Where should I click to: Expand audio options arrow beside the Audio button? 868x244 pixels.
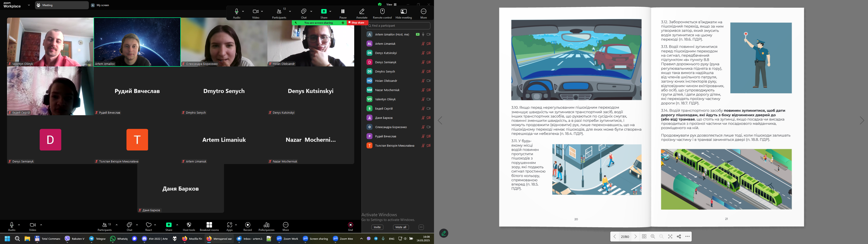tap(19, 225)
